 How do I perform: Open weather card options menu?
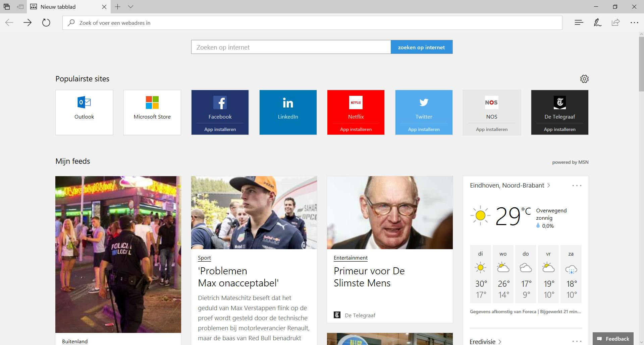coord(577,186)
